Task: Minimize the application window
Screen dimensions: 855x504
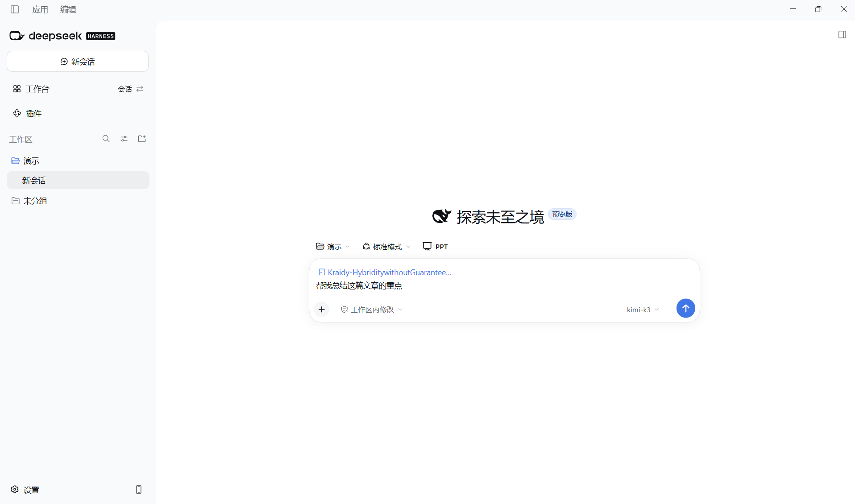Action: (793, 9)
